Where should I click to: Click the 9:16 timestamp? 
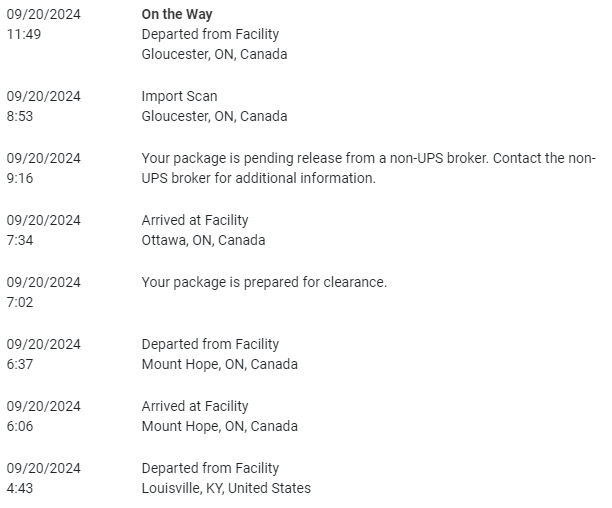[x=20, y=178]
